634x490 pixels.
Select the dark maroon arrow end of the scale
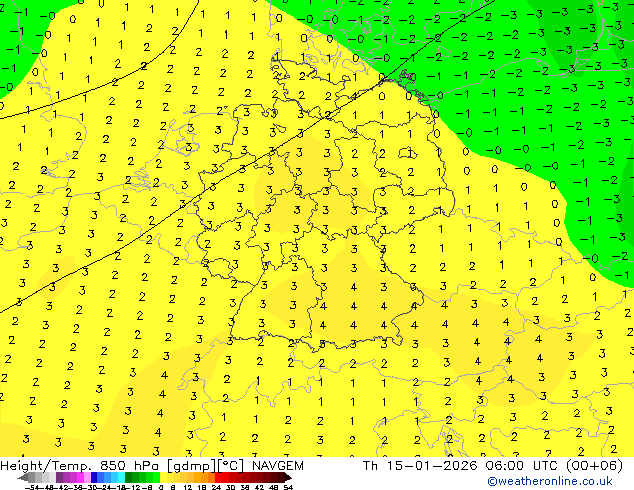tap(287, 477)
